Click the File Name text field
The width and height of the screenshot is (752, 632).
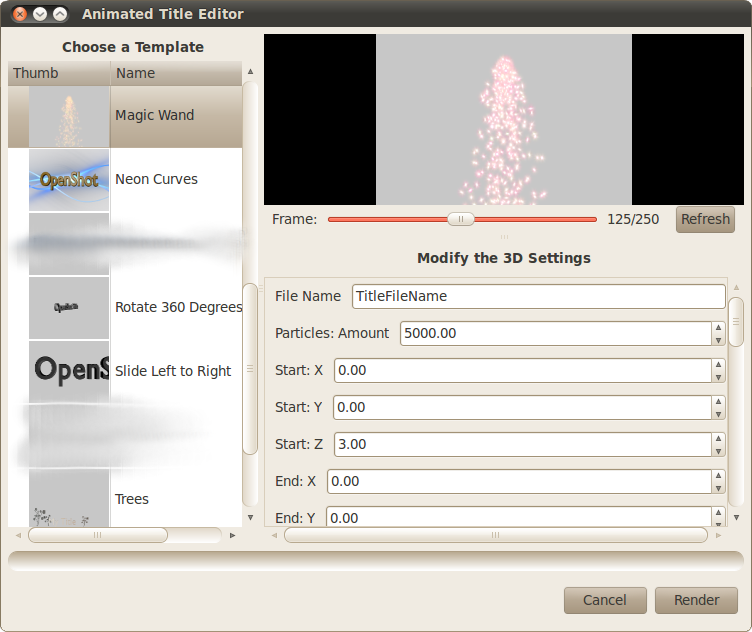point(538,296)
